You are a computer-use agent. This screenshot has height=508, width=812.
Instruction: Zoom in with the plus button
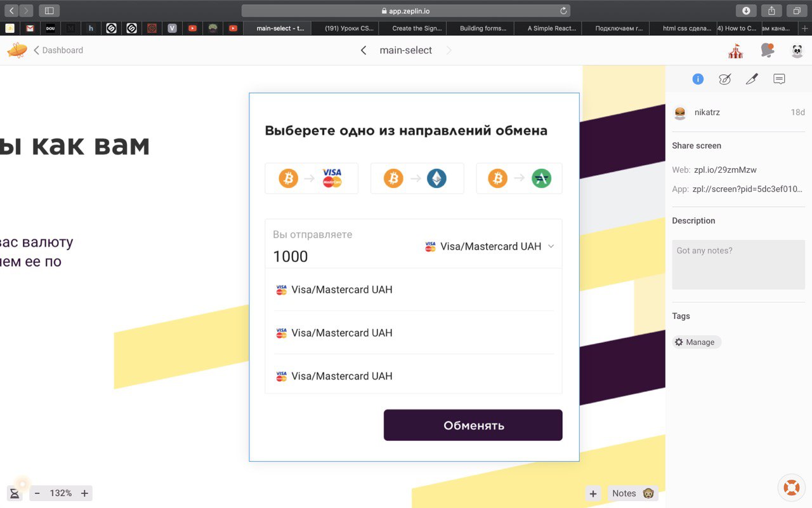click(84, 493)
